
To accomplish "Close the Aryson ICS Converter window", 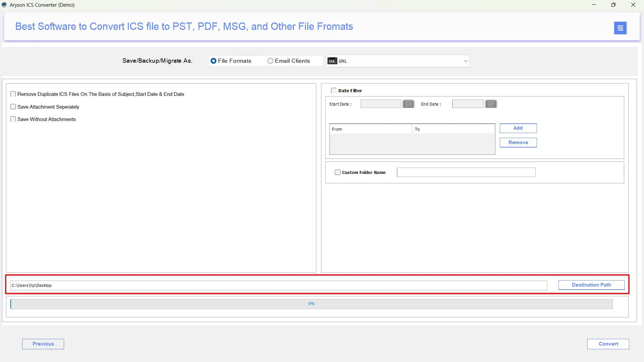I will pyautogui.click(x=633, y=5).
